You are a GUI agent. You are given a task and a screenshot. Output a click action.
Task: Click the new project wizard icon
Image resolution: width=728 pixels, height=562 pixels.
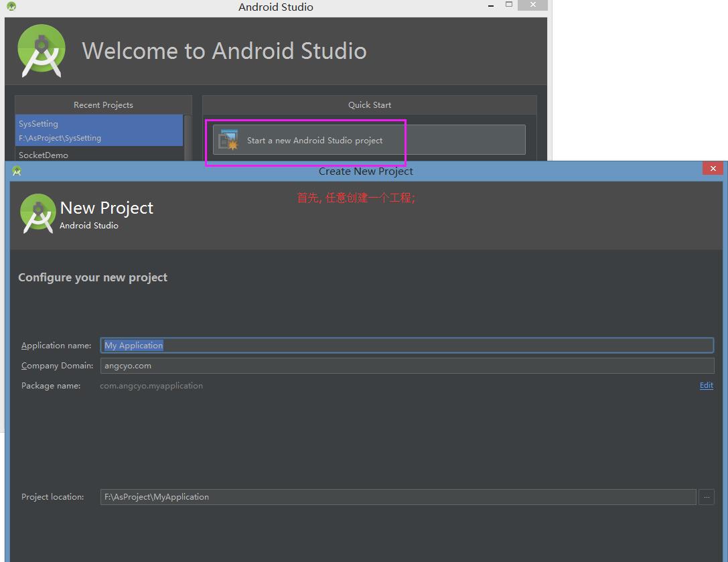point(228,140)
